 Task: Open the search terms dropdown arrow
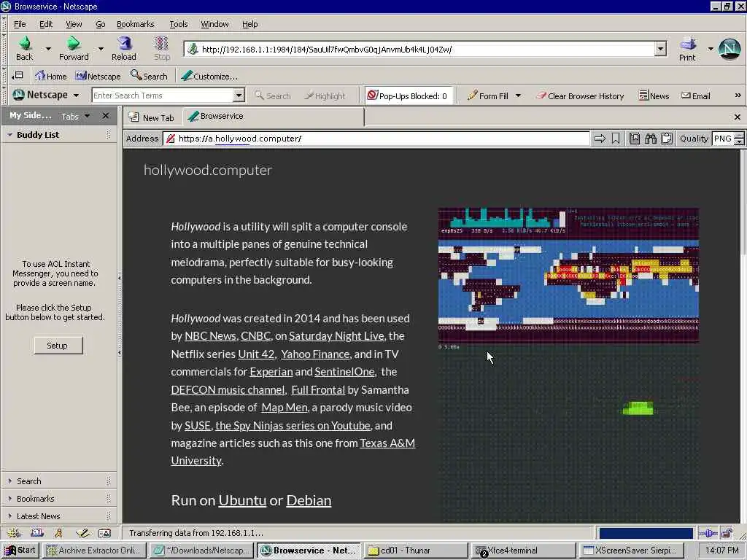pos(239,96)
